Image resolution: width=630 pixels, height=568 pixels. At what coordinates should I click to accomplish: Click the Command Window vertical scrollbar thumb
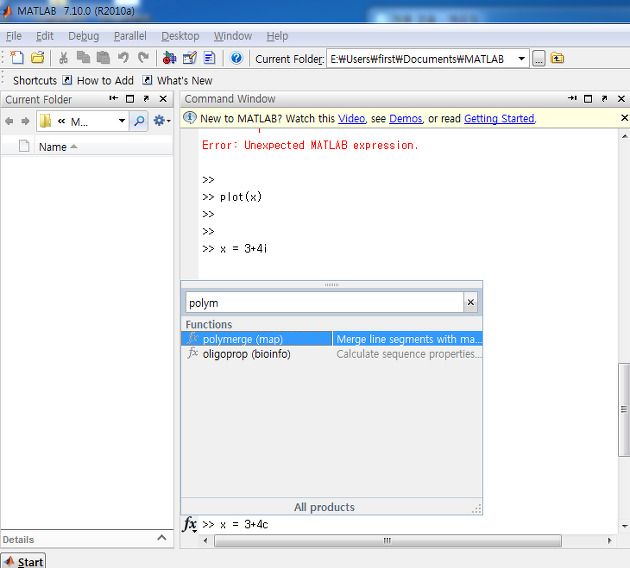coord(624,409)
